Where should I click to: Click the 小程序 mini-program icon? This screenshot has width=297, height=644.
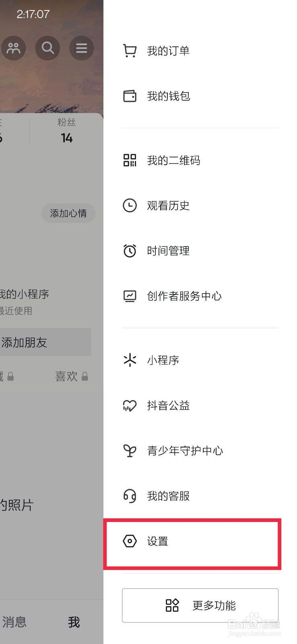coord(130,360)
